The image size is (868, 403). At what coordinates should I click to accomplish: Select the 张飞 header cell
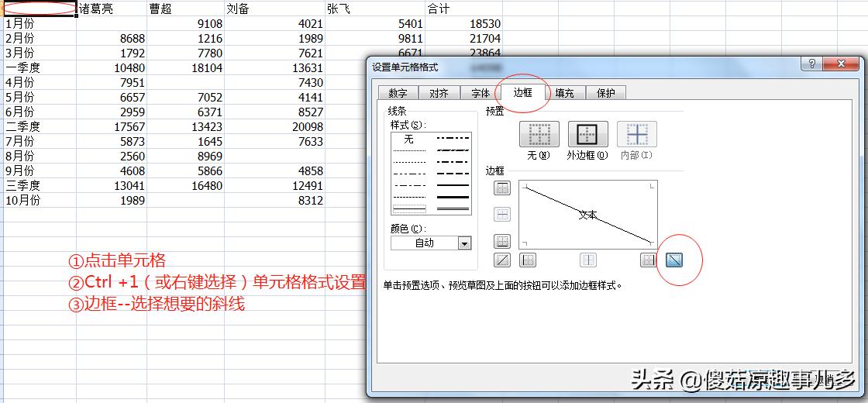point(375,9)
